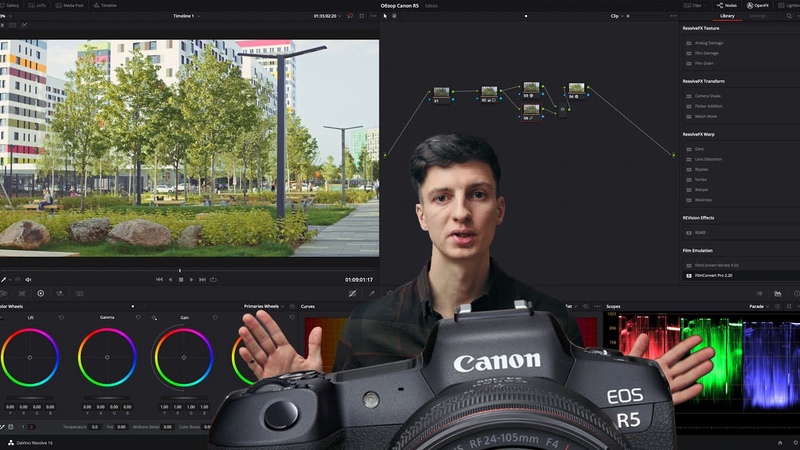Toggle loop playback
This screenshot has width=800, height=450.
213,280
